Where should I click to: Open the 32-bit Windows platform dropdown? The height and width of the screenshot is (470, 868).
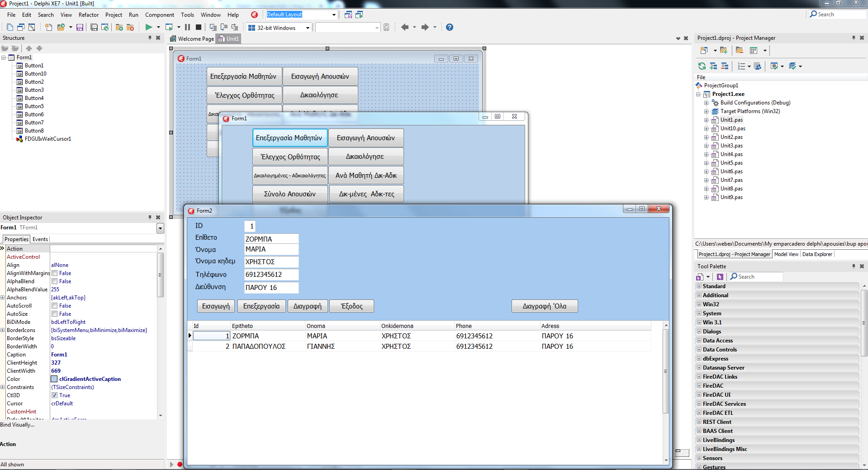pos(308,28)
